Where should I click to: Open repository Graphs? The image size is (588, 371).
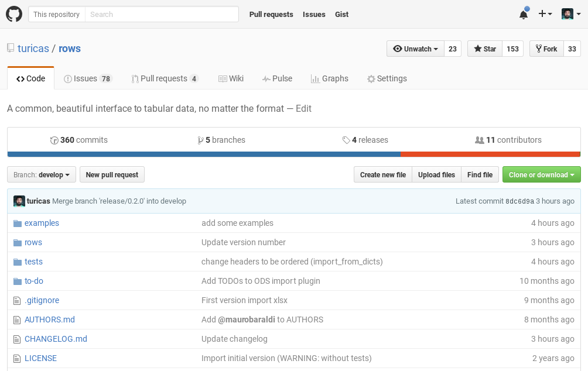(x=330, y=78)
